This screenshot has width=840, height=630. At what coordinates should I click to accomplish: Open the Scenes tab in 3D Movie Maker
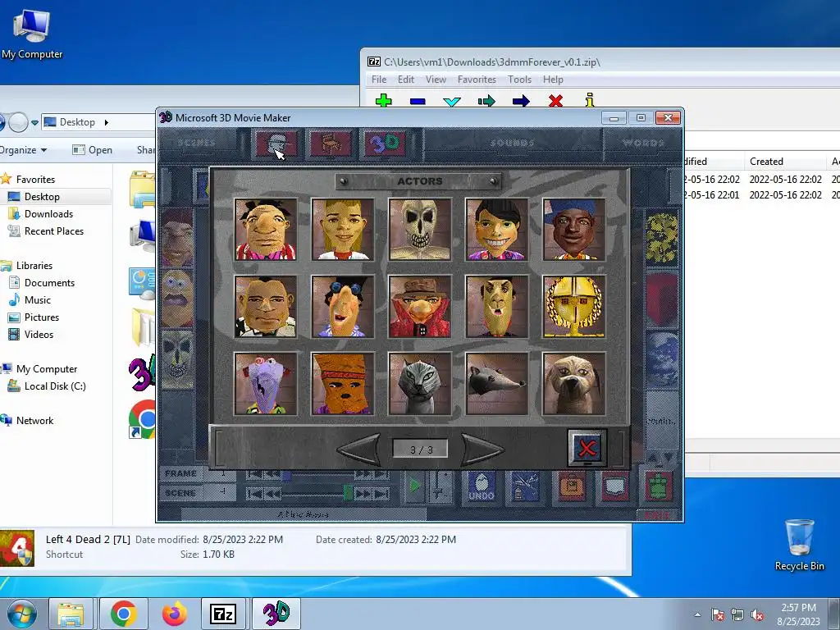(197, 143)
